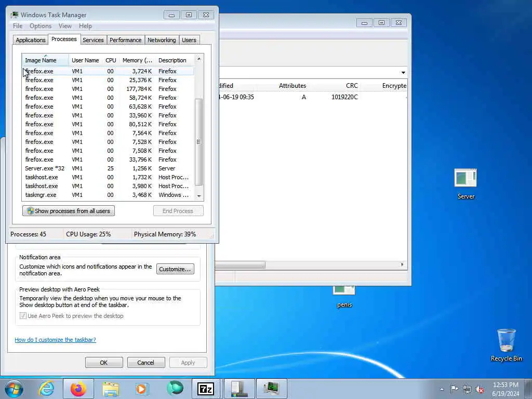Click the Customize... button

click(x=175, y=269)
